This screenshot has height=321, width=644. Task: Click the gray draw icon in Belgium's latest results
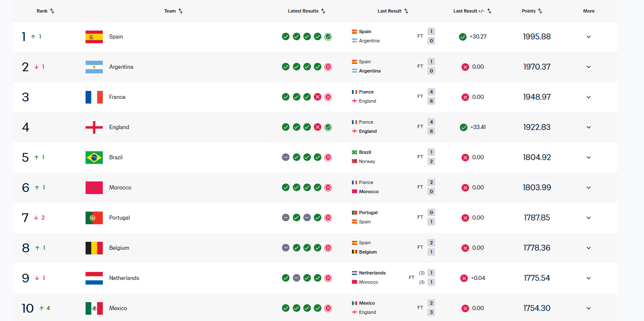point(286,248)
